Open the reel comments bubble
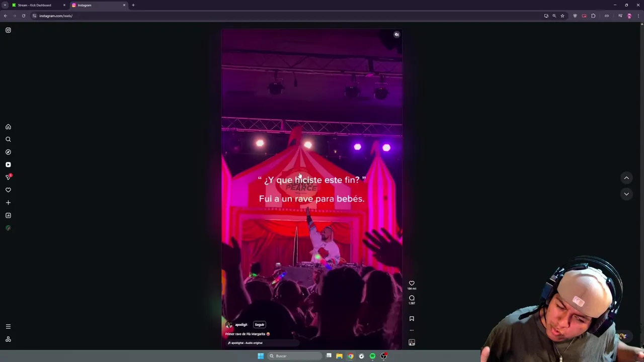644x362 pixels. [x=412, y=298]
